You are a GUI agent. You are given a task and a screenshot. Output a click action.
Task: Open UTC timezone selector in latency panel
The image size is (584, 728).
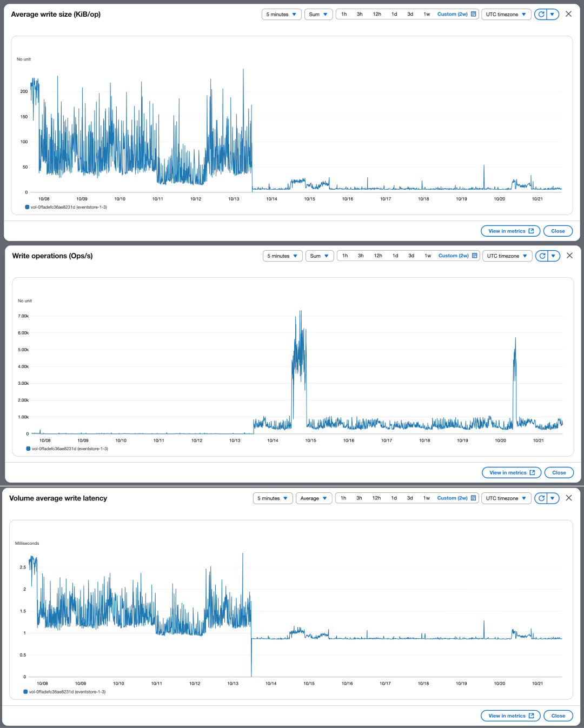[506, 498]
